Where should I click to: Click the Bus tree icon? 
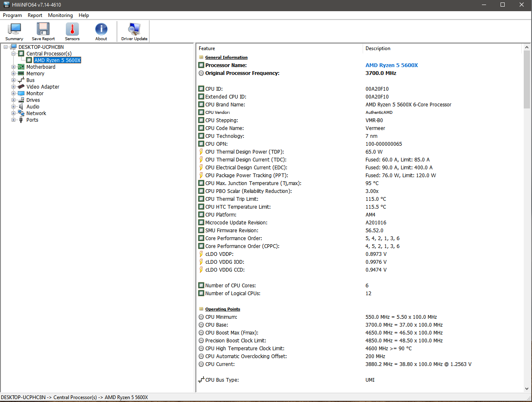pos(21,80)
